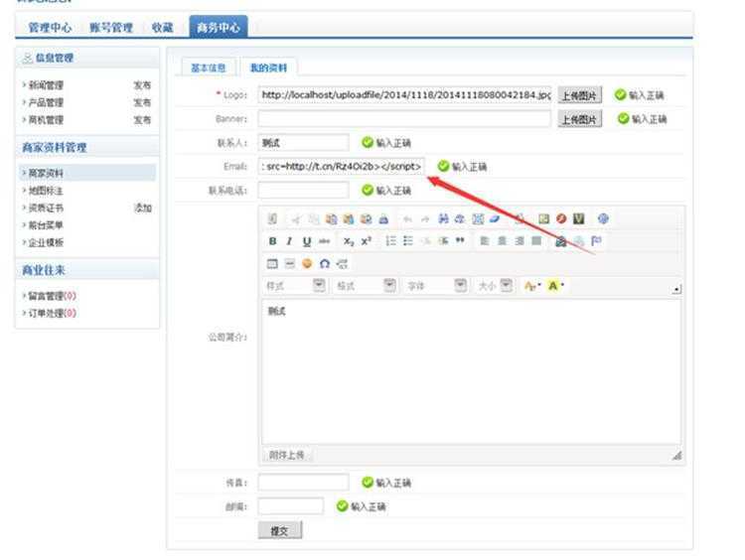Open the 样式 style dropdown
Screen dimensions: 745x560
tap(295, 286)
